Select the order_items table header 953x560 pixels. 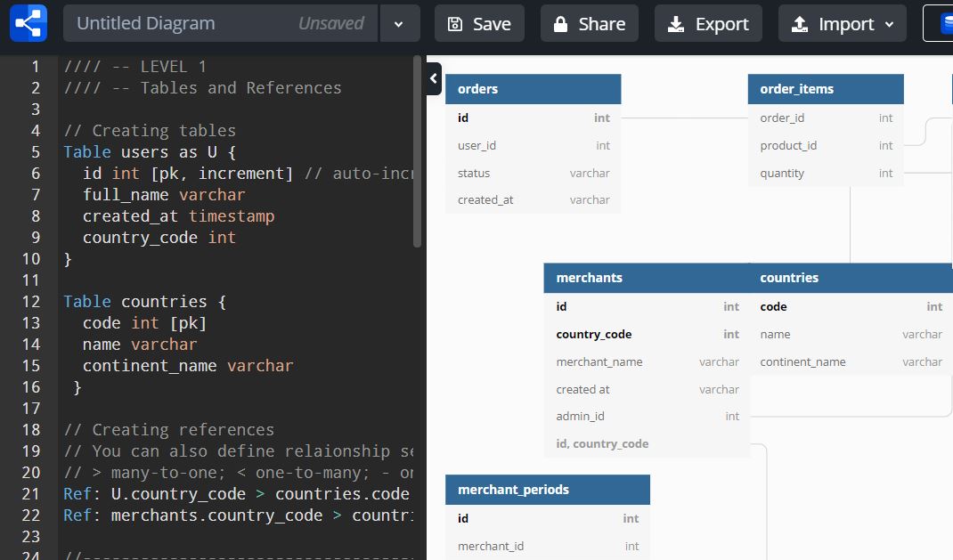(825, 89)
